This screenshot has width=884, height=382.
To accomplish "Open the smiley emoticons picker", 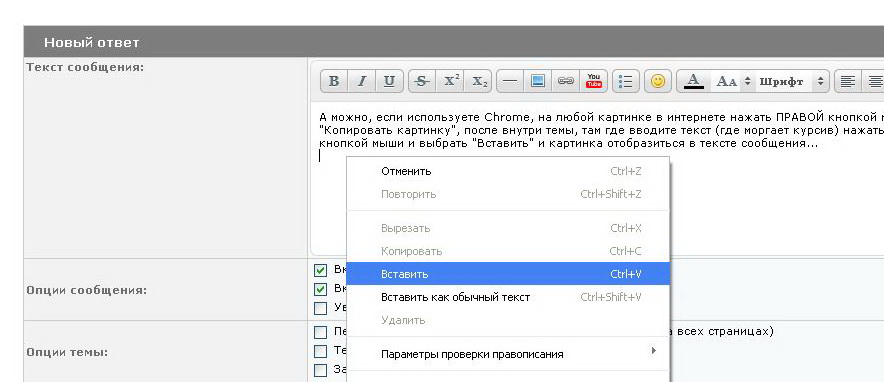I will [x=657, y=81].
